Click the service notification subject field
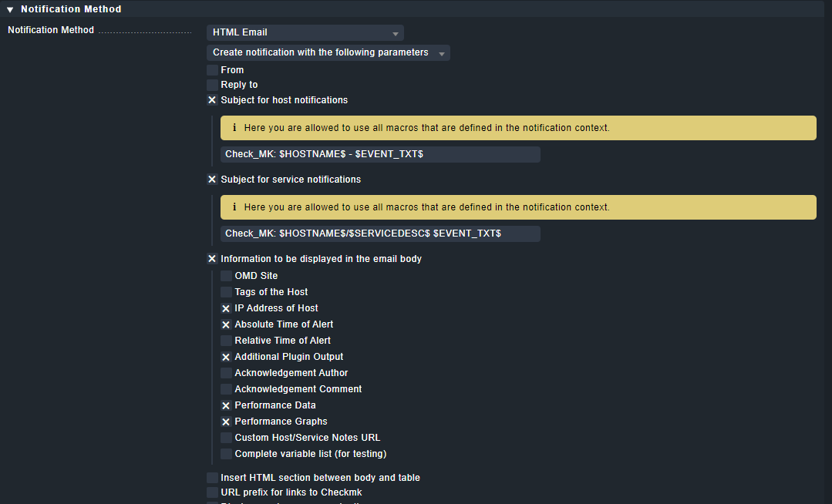 pos(380,233)
